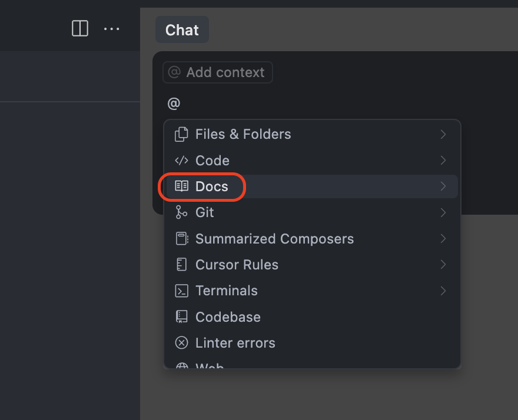Viewport: 518px width, 420px height.
Task: Expand the Git submenu arrow
Action: click(x=443, y=212)
